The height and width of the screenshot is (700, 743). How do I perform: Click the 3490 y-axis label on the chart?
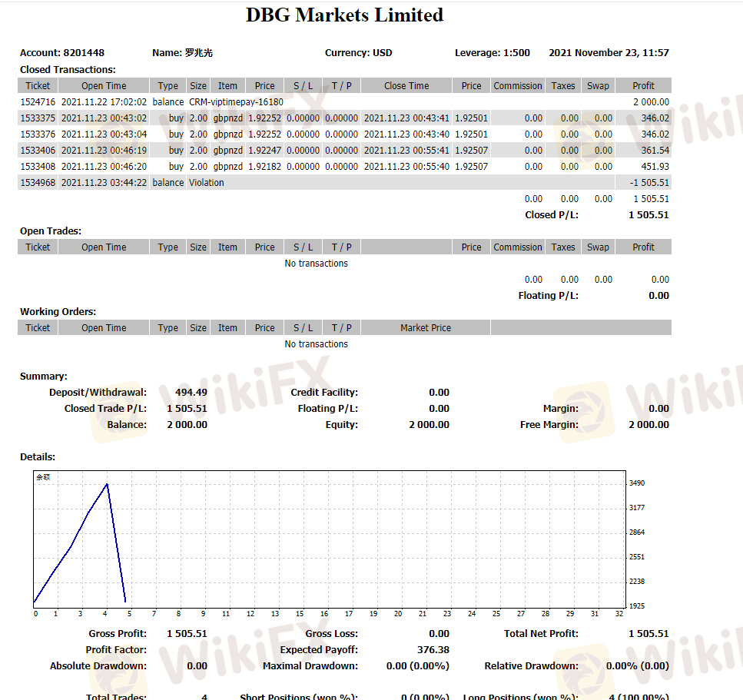click(x=637, y=483)
